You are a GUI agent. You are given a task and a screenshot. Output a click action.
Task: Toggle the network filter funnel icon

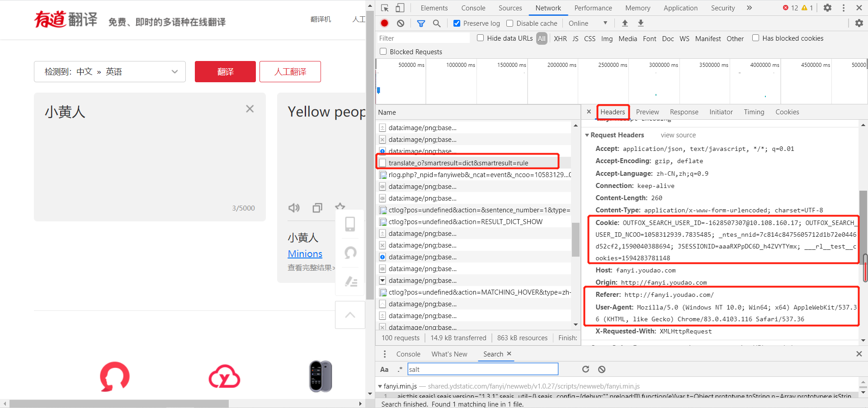point(421,23)
